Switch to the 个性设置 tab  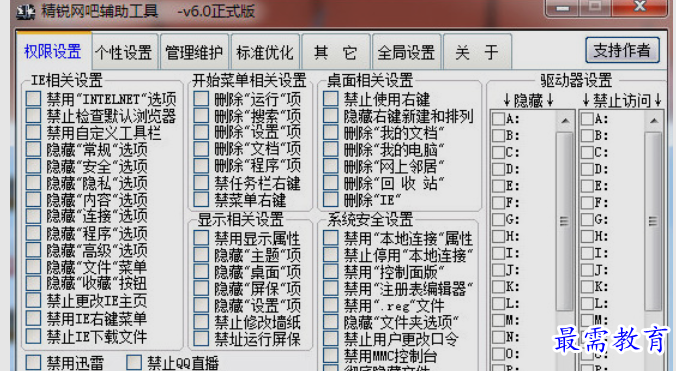pyautogui.click(x=124, y=53)
